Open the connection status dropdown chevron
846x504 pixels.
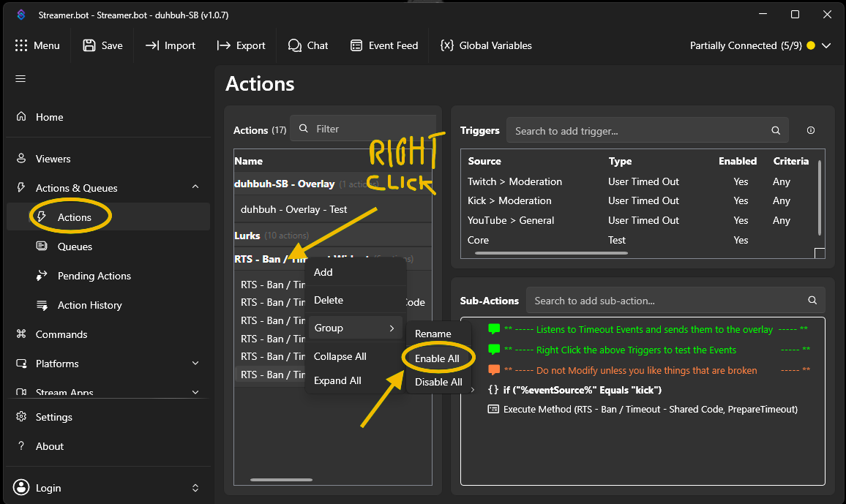[826, 46]
